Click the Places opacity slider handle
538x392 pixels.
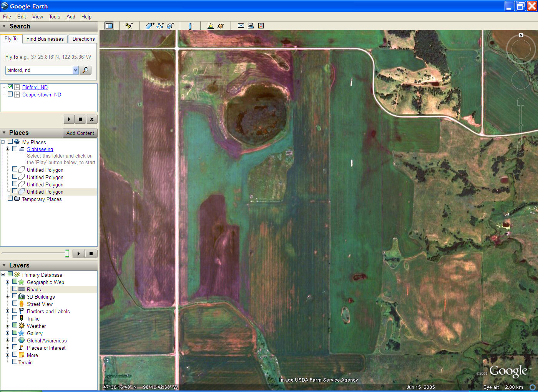(x=67, y=253)
